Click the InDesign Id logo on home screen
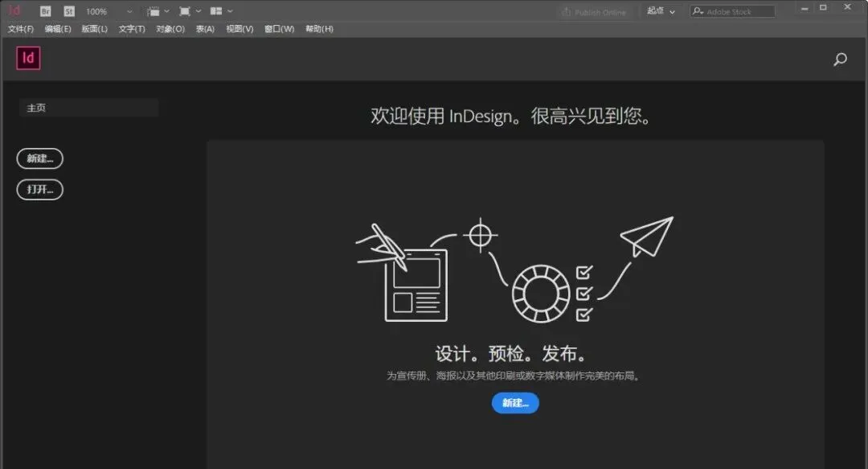Screen dimensions: 868x469 point(28,58)
